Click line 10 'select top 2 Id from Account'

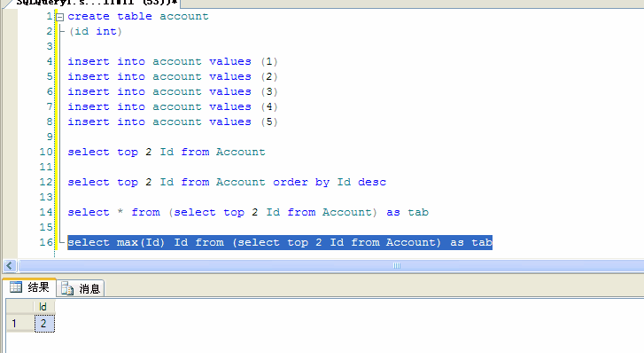tap(167, 153)
